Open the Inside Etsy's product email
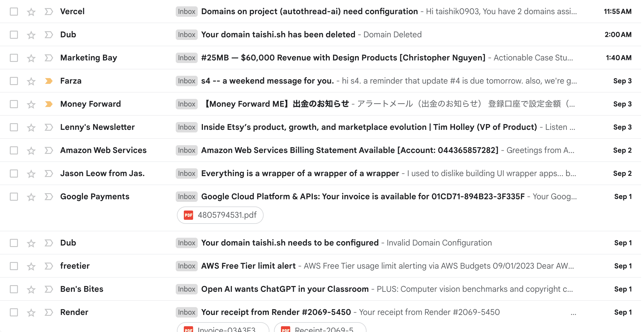644x332 pixels. click(x=369, y=127)
